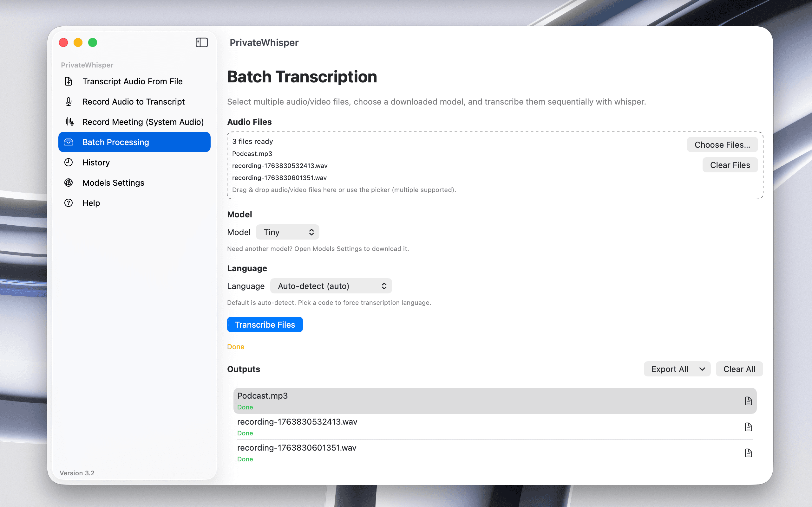Viewport: 812px width, 507px height.
Task: Click the Clear All outputs button
Action: (x=739, y=369)
